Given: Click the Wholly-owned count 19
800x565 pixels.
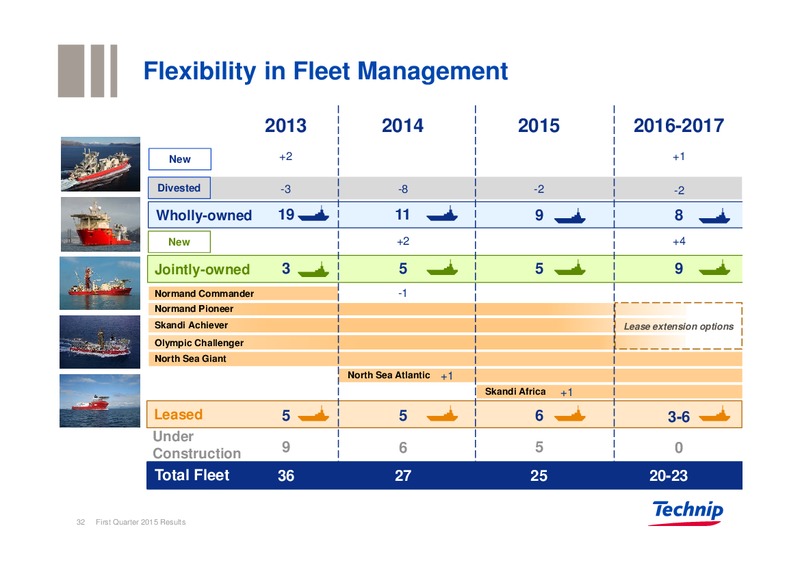Looking at the screenshot, I should pyautogui.click(x=286, y=214).
